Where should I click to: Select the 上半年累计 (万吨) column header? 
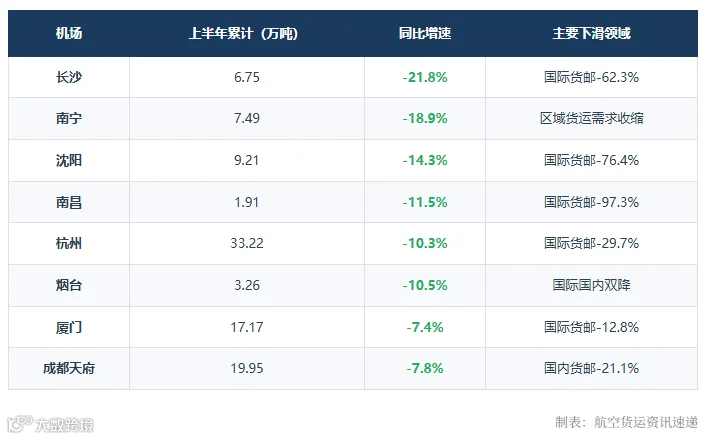click(243, 33)
